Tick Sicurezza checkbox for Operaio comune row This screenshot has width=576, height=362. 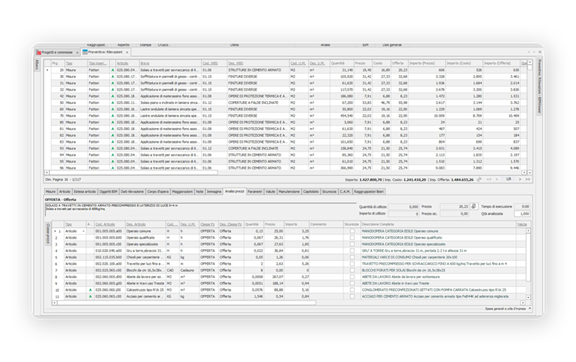pos(352,231)
